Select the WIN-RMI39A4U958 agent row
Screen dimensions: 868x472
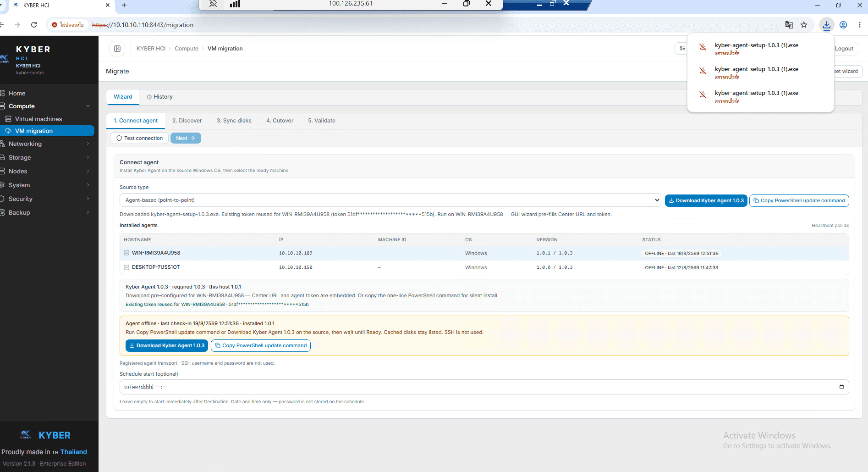click(x=484, y=253)
